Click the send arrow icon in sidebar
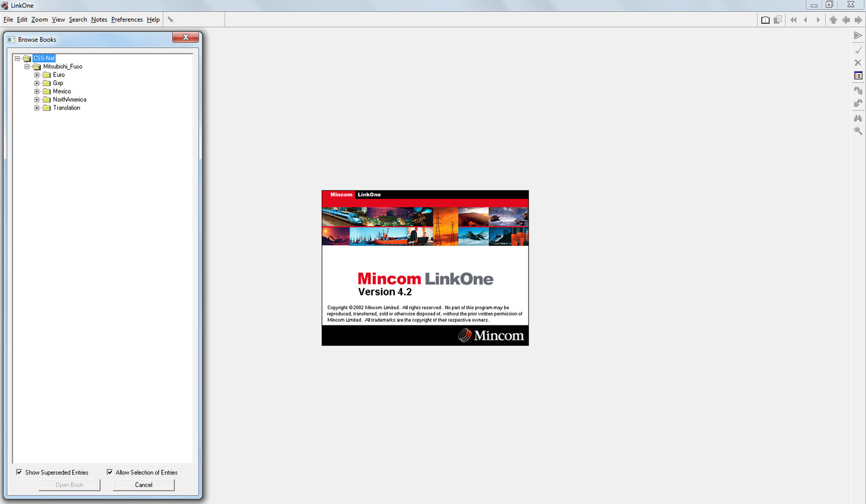This screenshot has width=866, height=504. pyautogui.click(x=858, y=36)
